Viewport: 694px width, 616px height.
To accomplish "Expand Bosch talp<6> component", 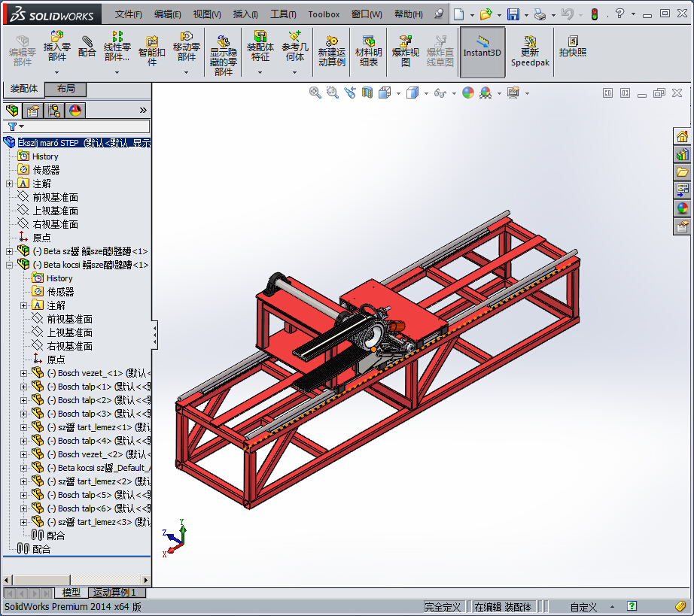I will tap(23, 508).
